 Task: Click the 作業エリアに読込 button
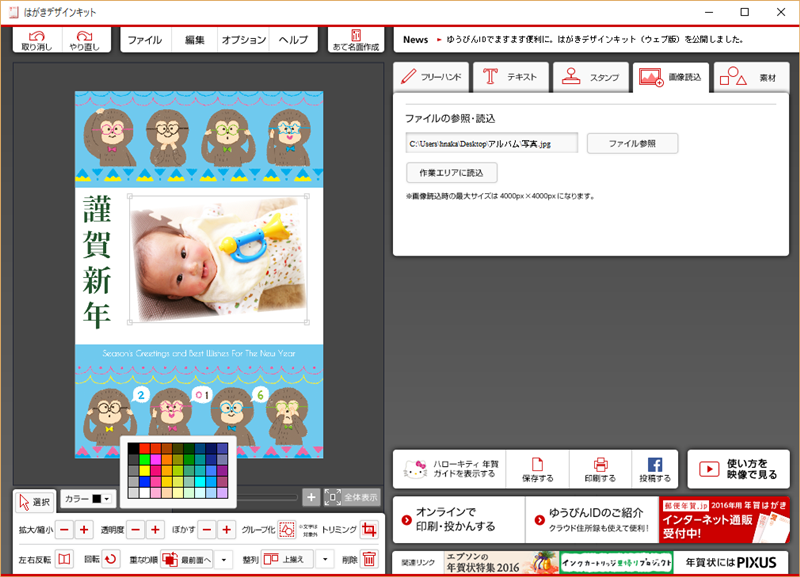(x=451, y=173)
